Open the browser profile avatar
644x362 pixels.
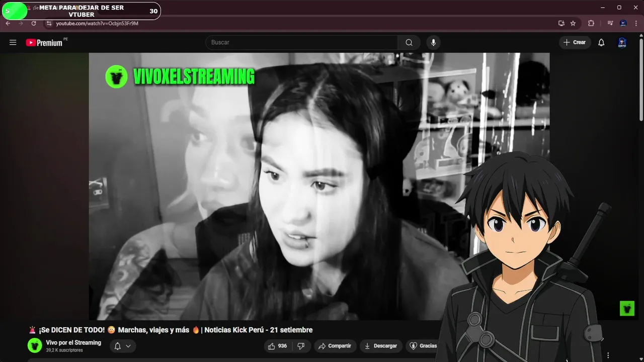tap(623, 23)
